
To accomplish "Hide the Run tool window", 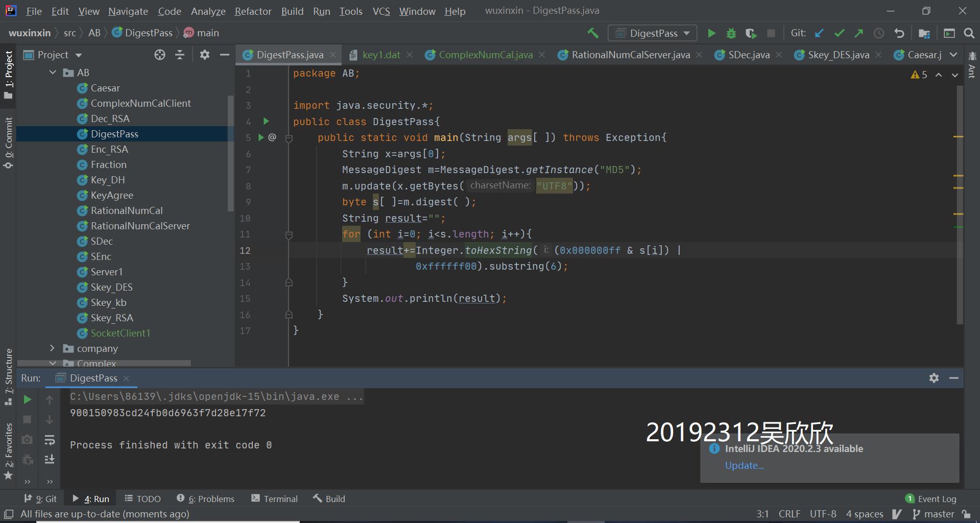I will pyautogui.click(x=953, y=378).
